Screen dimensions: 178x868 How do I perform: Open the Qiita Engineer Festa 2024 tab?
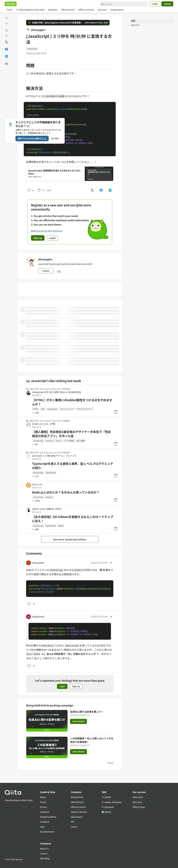30,10
